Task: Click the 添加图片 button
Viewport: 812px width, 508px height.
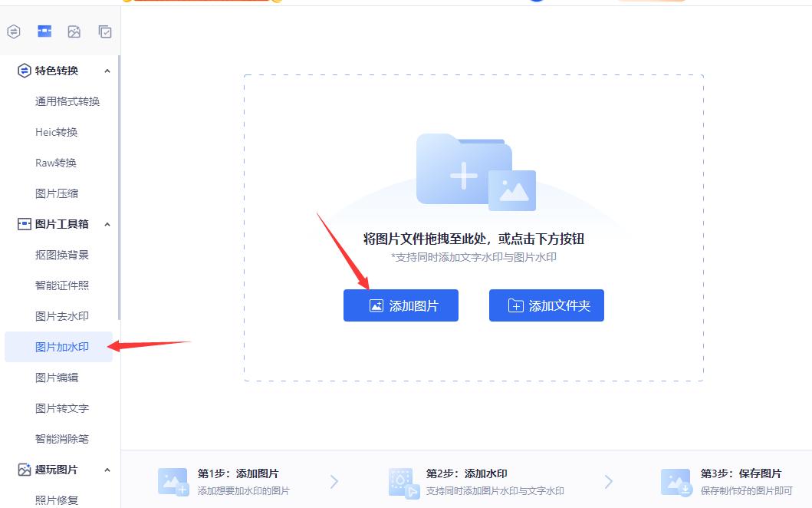Action: [400, 305]
